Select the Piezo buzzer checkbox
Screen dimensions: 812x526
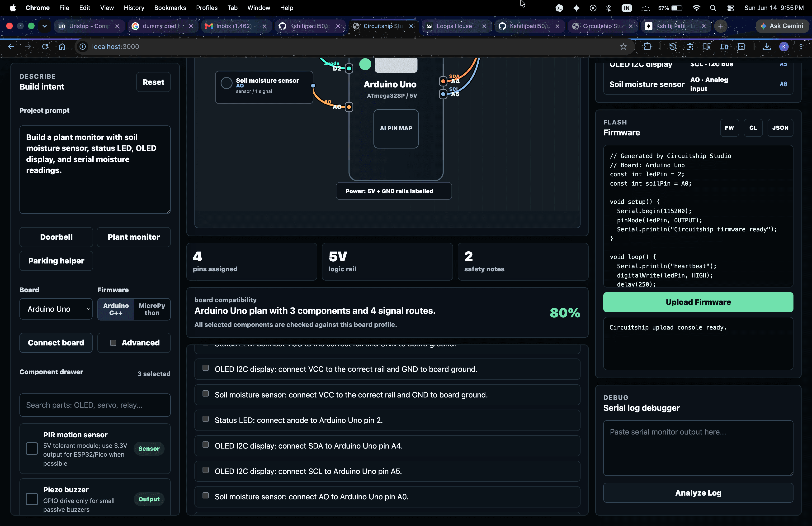coord(32,499)
